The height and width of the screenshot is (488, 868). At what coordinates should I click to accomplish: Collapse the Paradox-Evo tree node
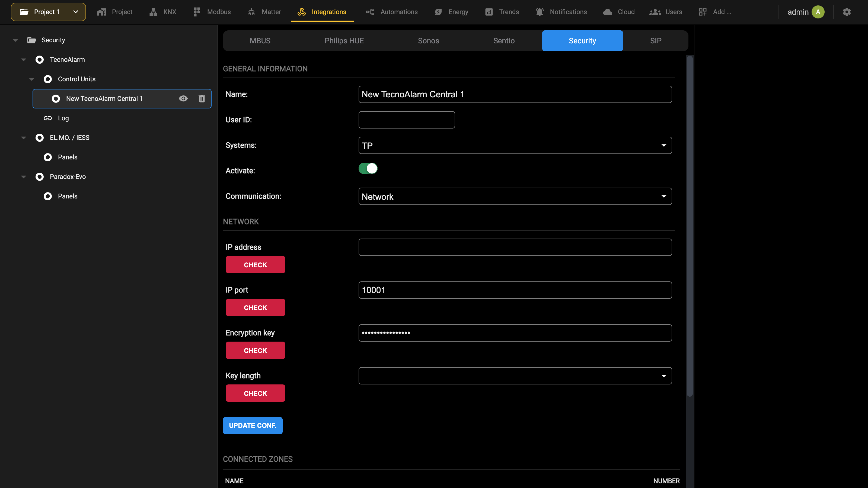24,177
